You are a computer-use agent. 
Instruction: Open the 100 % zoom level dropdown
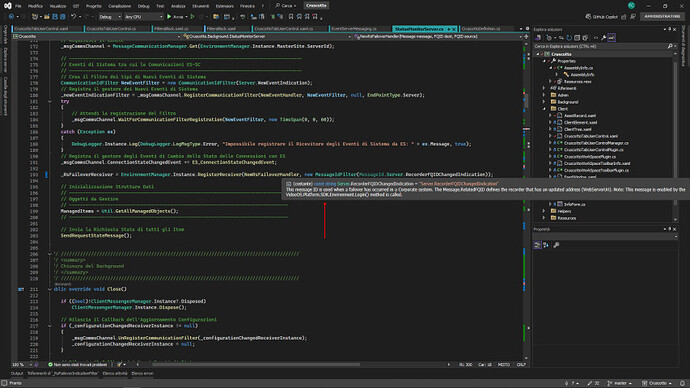point(22,365)
